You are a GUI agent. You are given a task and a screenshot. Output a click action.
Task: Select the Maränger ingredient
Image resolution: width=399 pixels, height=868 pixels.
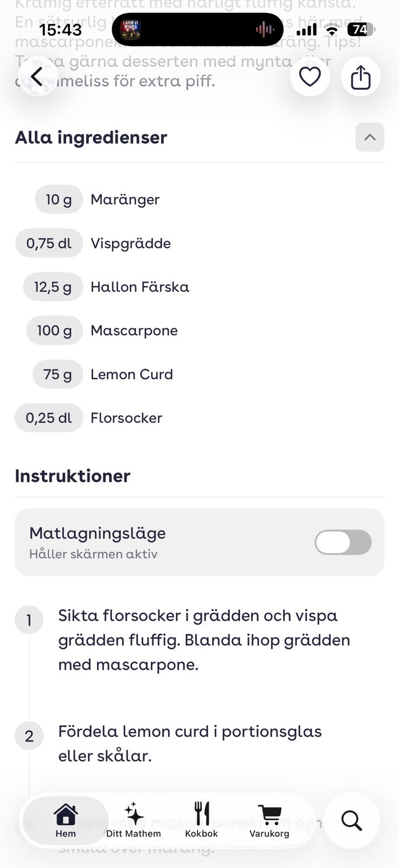[x=125, y=199]
